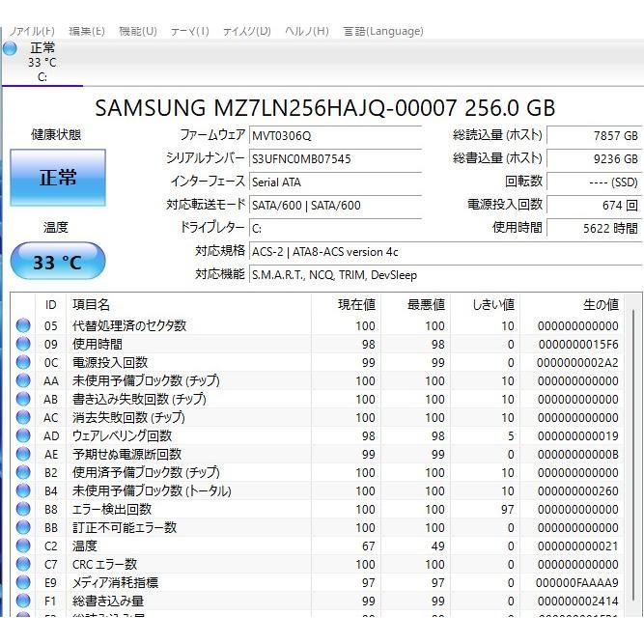The height and width of the screenshot is (644, 644).
Task: Click the status orb for attribute B2
Action: pos(23,472)
